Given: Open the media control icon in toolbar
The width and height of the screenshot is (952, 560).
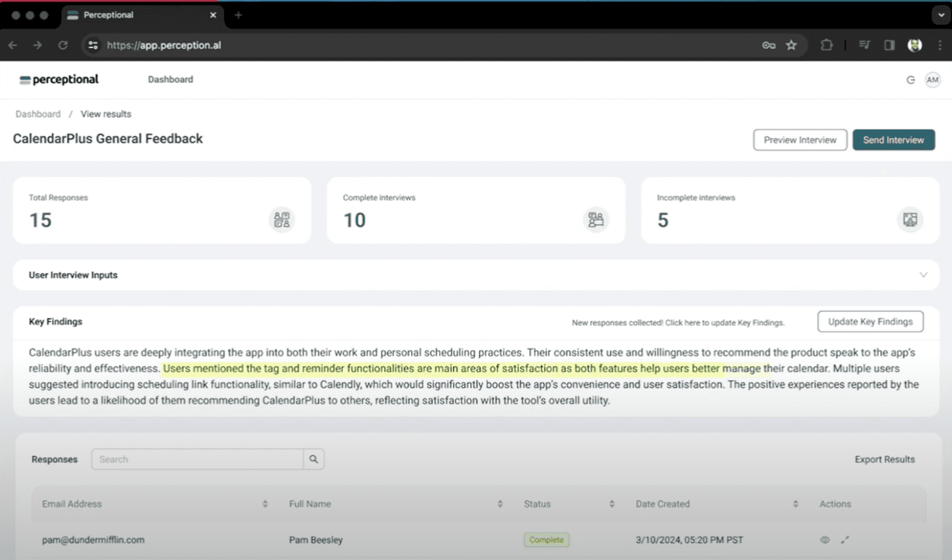Looking at the screenshot, I should point(864,46).
